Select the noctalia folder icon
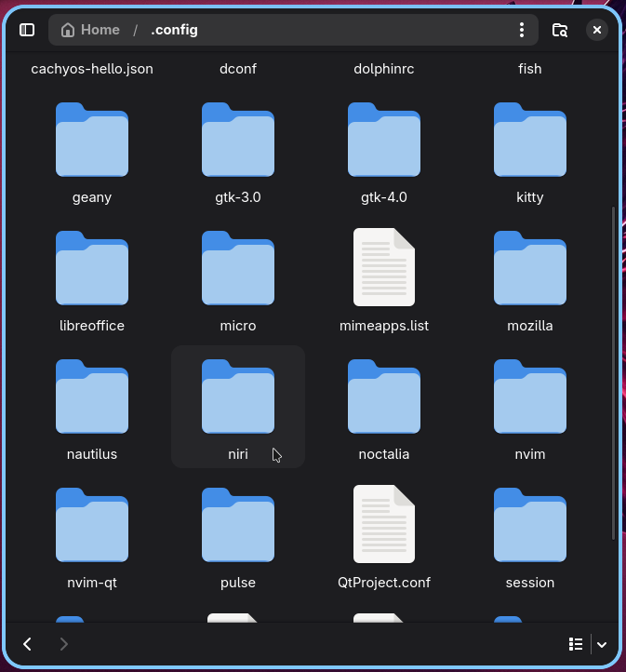Image resolution: width=626 pixels, height=672 pixels. pos(384,396)
